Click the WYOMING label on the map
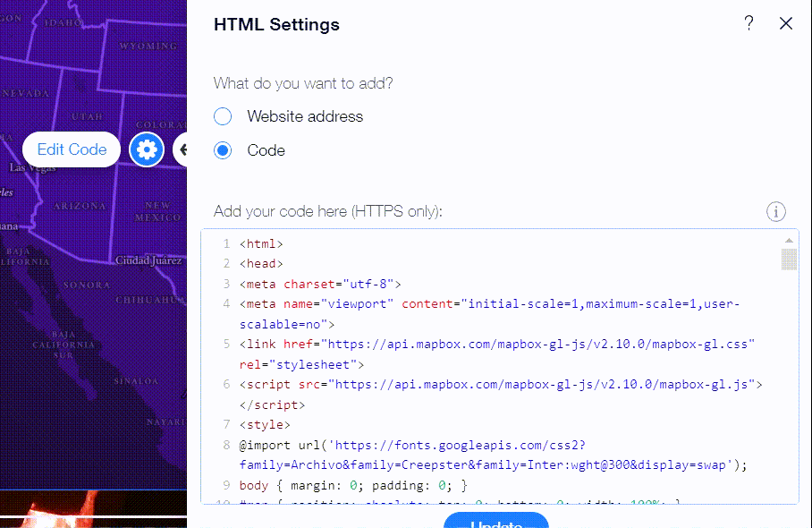Viewport: 812px width, 528px height. click(x=148, y=47)
